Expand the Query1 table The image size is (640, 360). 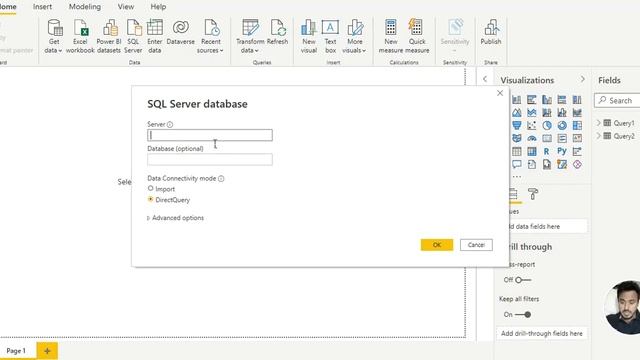(598, 122)
